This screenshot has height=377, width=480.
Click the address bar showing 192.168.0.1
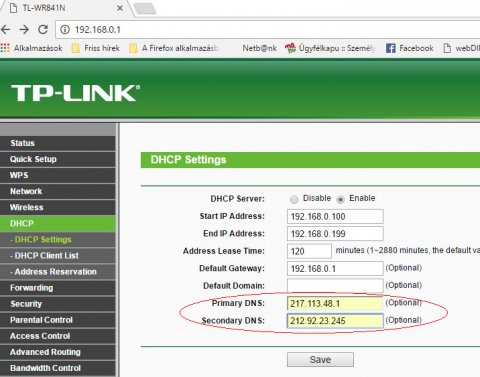tap(268, 30)
